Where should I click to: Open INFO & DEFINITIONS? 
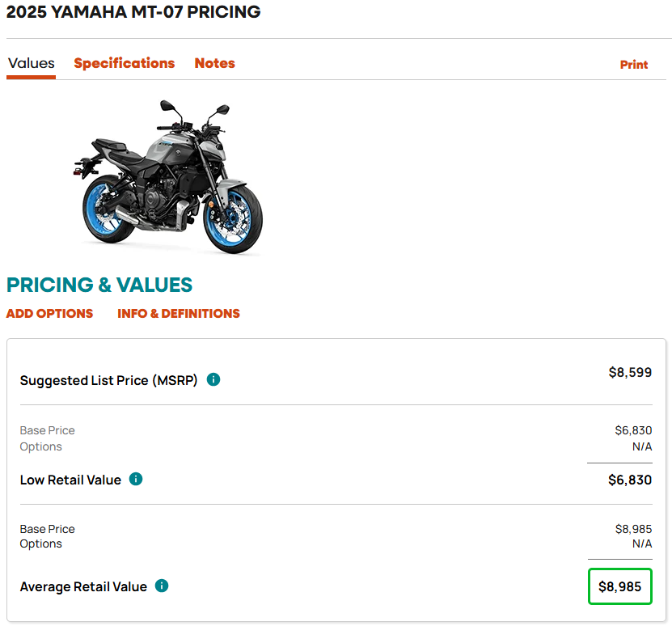pyautogui.click(x=179, y=313)
